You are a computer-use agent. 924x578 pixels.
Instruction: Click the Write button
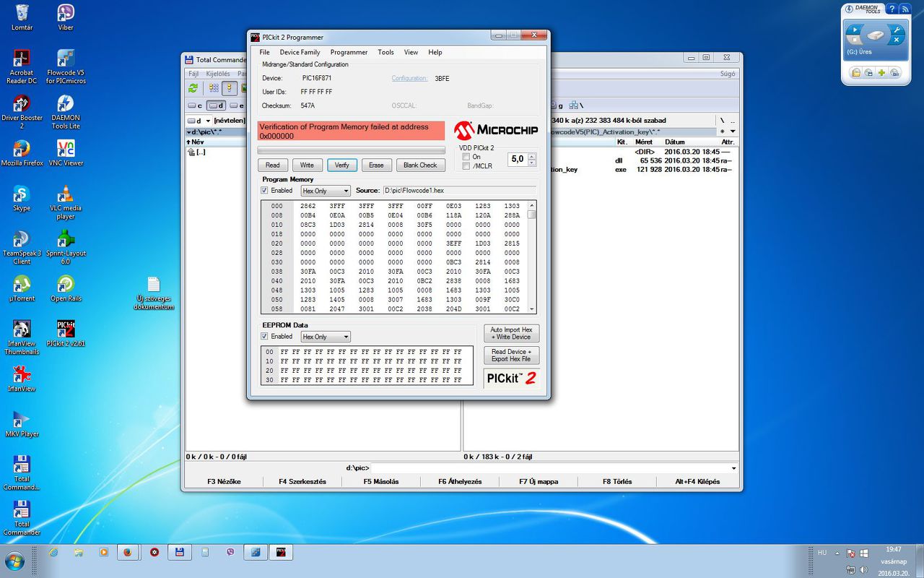(307, 165)
